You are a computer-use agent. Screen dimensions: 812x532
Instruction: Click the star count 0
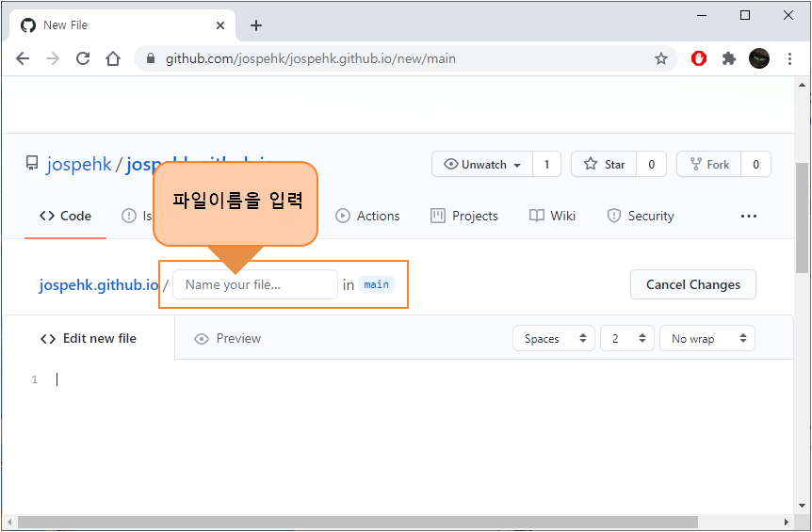(652, 164)
